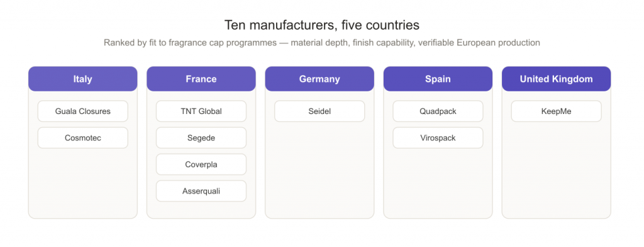Click the Asserquali card
Image resolution: width=644 pixels, height=247 pixels.
point(201,191)
